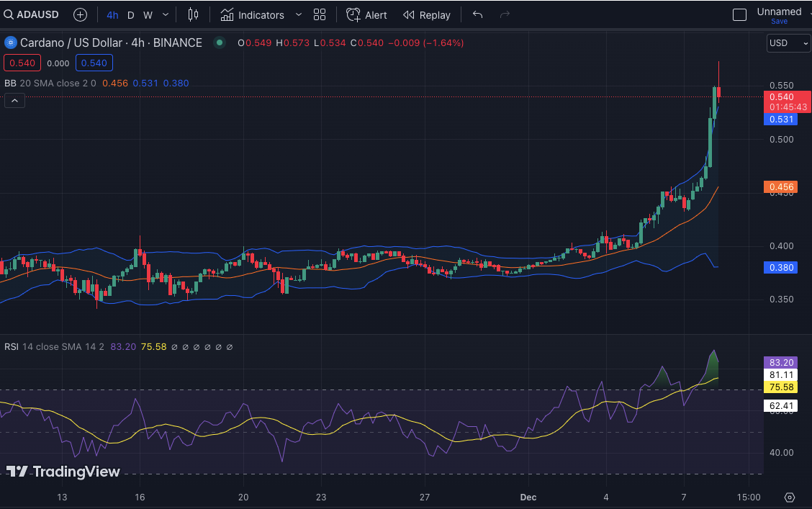This screenshot has width=812, height=509.
Task: Expand the favorite indicators dropdown arrow
Action: [x=299, y=14]
